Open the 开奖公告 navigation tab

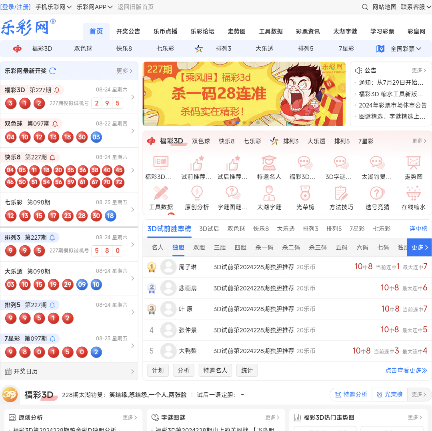(128, 31)
